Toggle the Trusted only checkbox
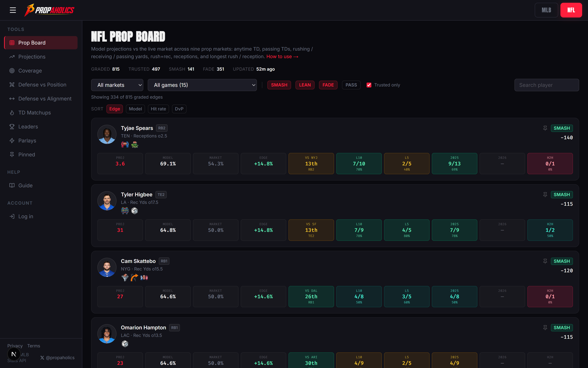Image resolution: width=588 pixels, height=368 pixels. [369, 85]
